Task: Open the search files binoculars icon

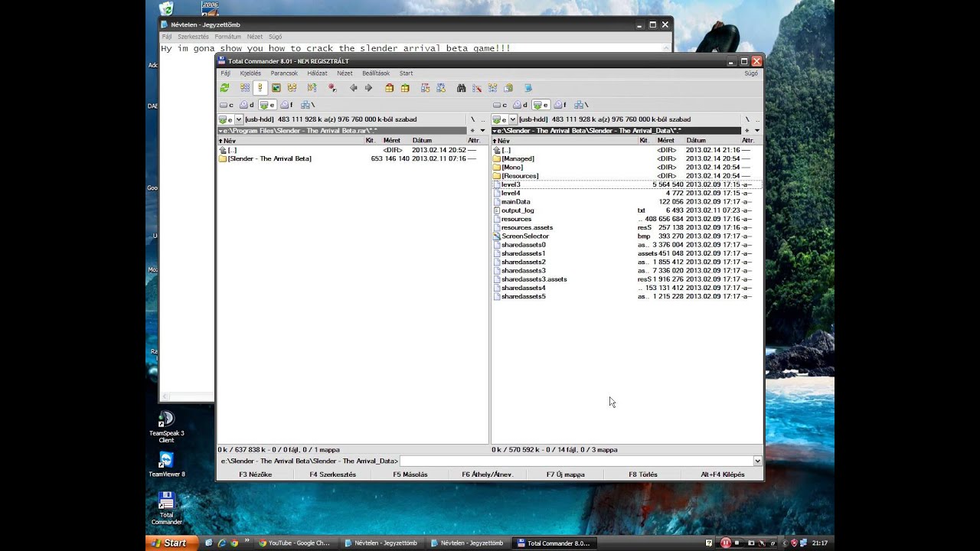Action: pyautogui.click(x=461, y=88)
